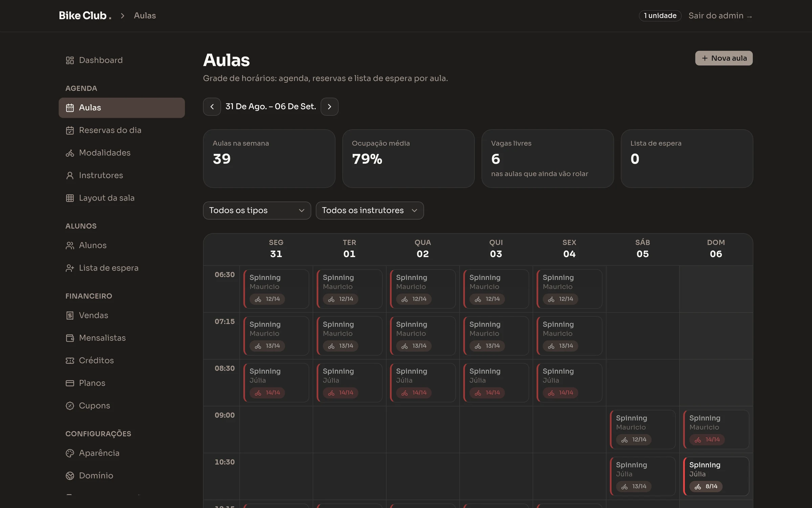Click the Aulas na semana 39 card
This screenshot has width=812, height=508.
click(269, 158)
